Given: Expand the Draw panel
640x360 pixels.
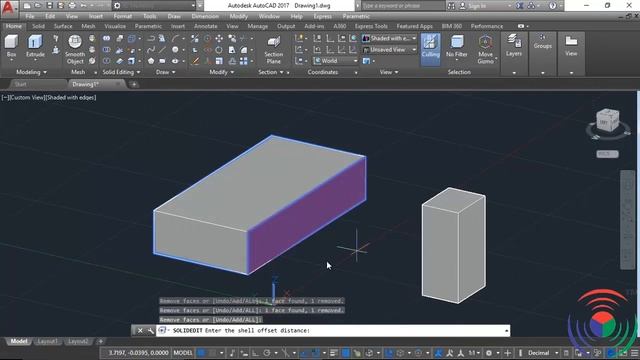Looking at the screenshot, I should point(165,72).
